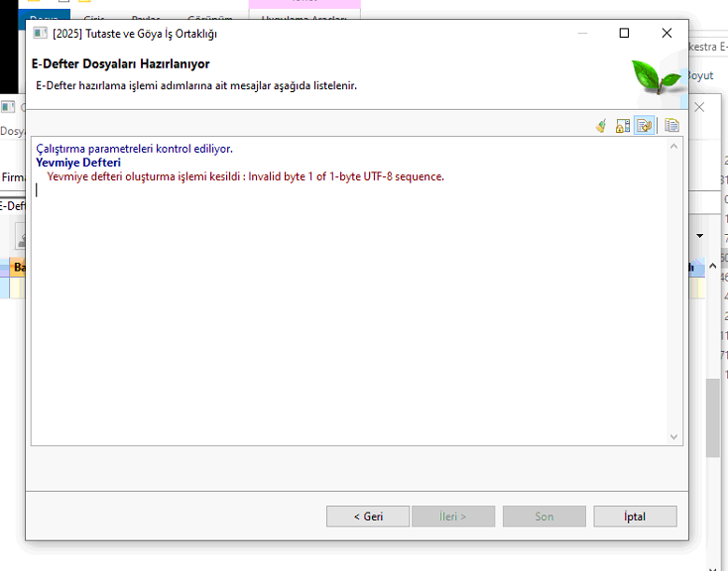Click the message list scroll up arrow
The width and height of the screenshot is (728, 571).
point(674,147)
